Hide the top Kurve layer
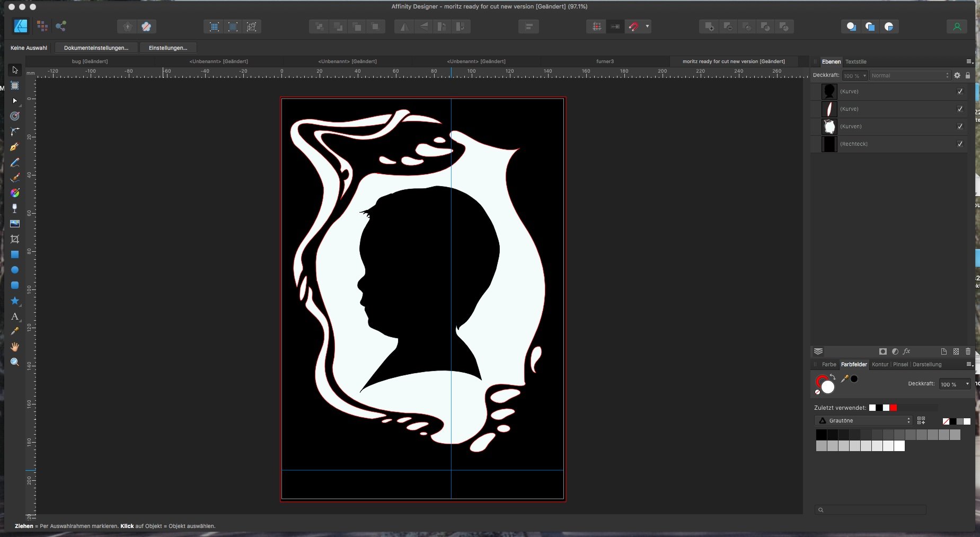Viewport: 980px width, 537px height. coord(960,91)
